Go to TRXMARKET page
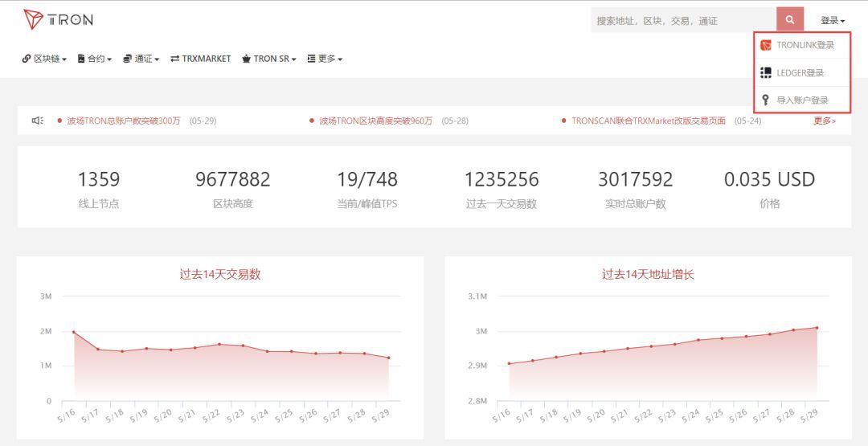The image size is (868, 446). point(200,59)
